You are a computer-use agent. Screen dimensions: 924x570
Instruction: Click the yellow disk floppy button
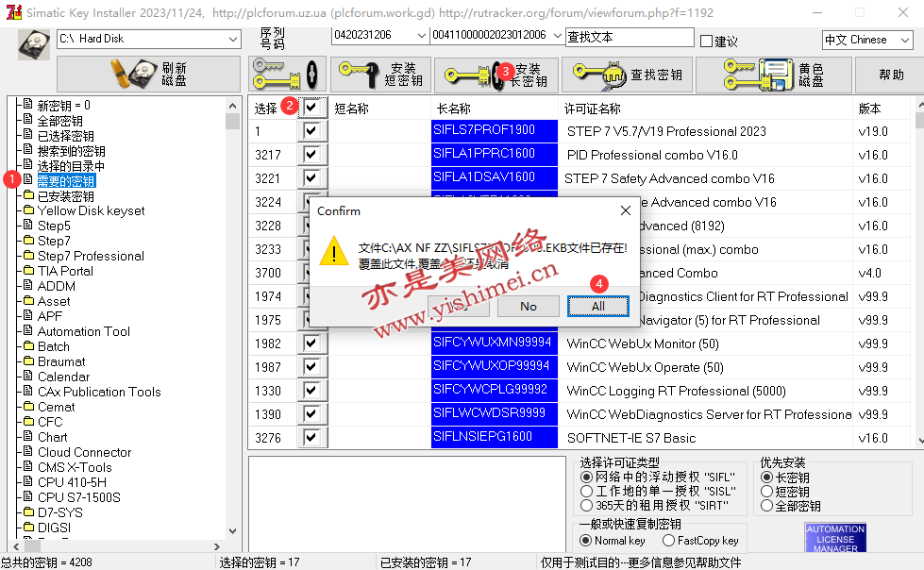(x=774, y=75)
